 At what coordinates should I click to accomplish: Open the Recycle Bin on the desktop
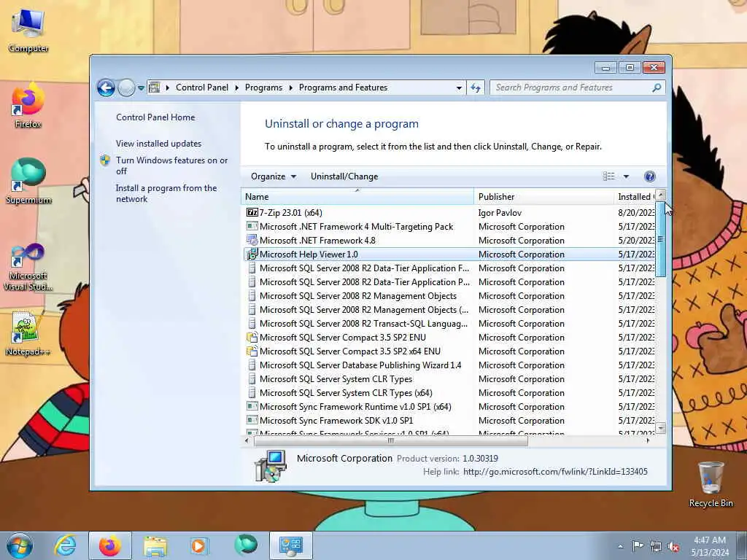711,485
